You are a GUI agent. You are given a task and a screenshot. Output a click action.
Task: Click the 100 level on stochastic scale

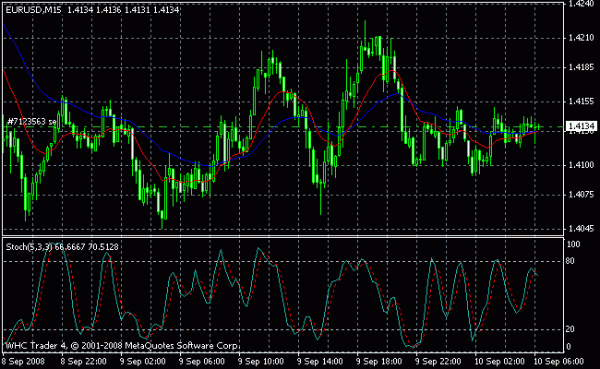tap(573, 244)
